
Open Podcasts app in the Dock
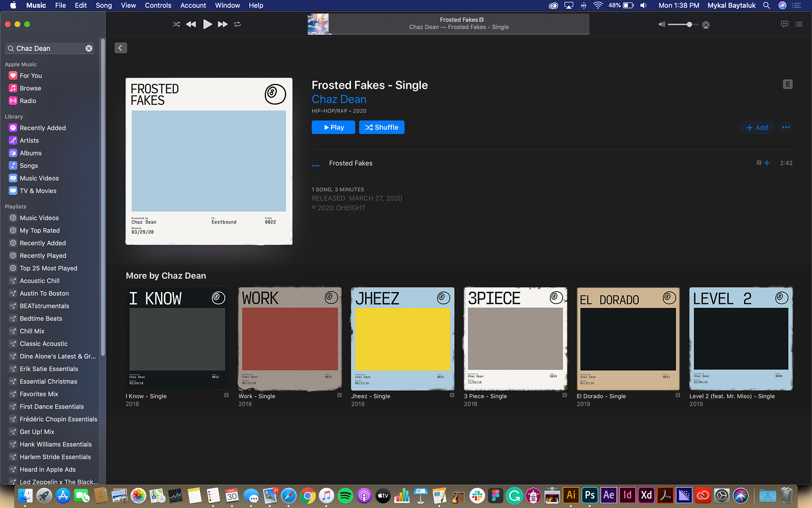364,495
